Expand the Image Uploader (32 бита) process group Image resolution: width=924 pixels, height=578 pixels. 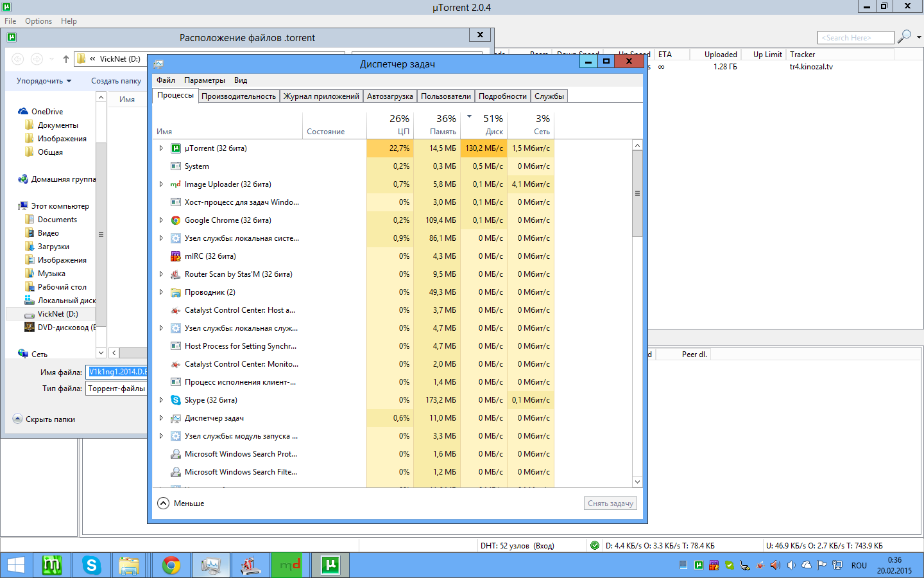(161, 184)
